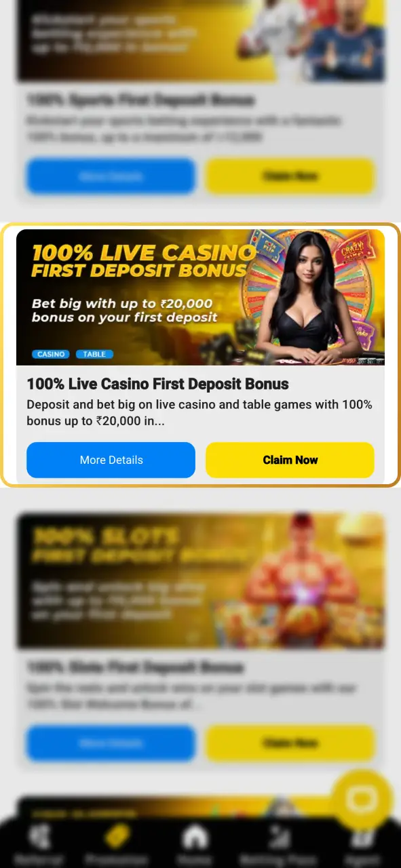Open the 100% Slots First Deposit banner image
This screenshot has width=401, height=868.
tap(200, 580)
